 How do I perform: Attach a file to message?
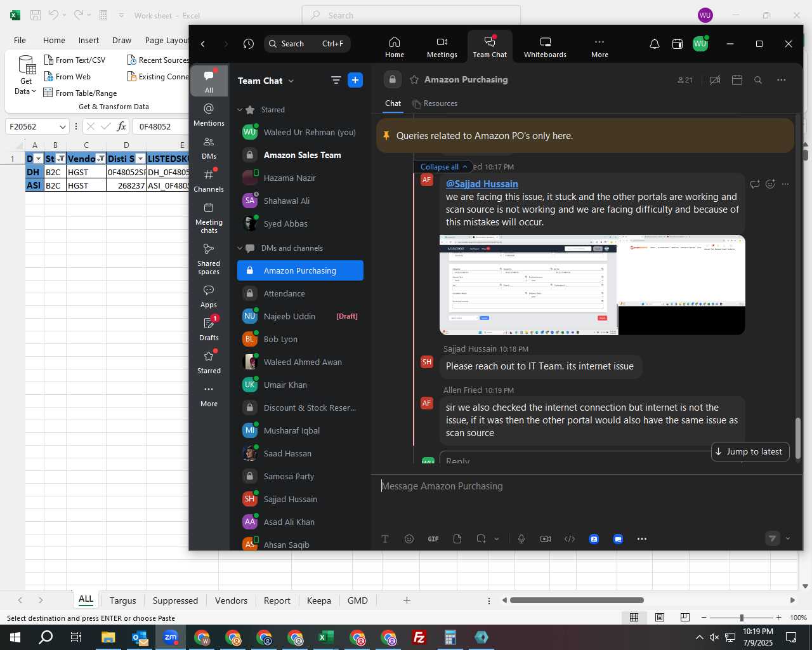[x=457, y=539]
